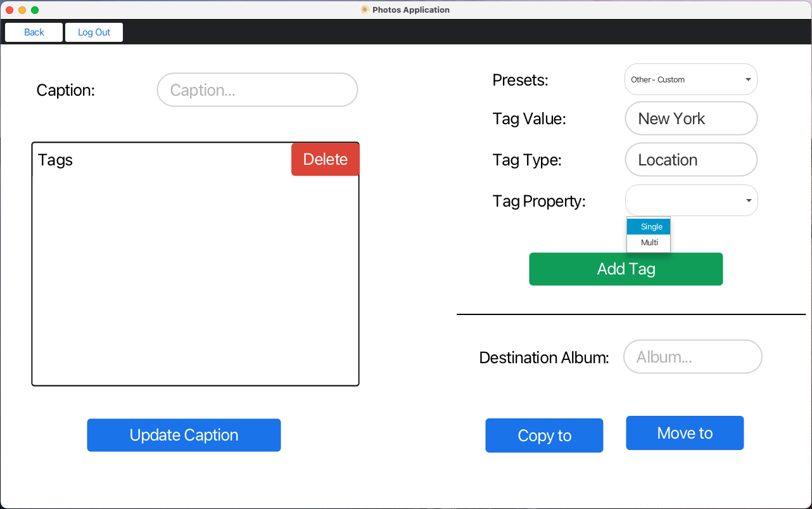Click the Destination Album input box
812x509 pixels.
692,356
